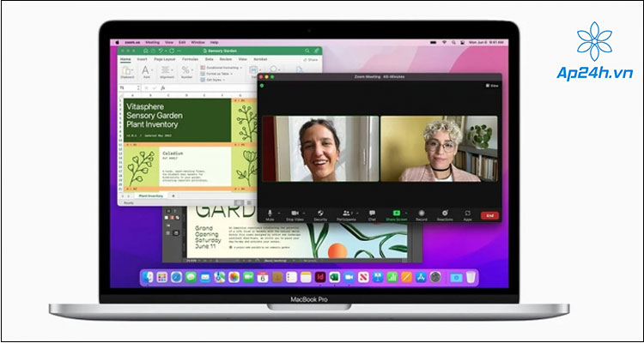Open Finder from the Dock

pos(148,277)
